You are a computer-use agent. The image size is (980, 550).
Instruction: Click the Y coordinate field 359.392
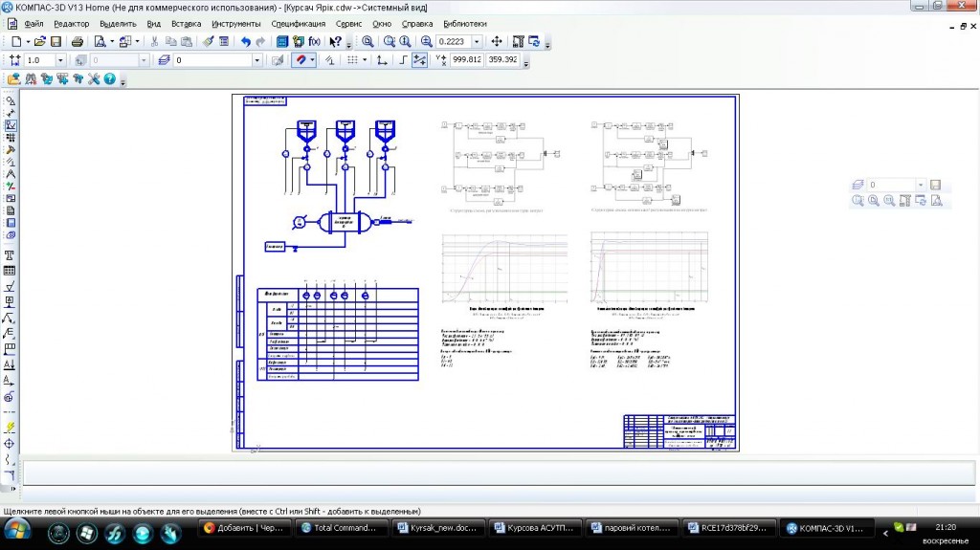pos(503,60)
